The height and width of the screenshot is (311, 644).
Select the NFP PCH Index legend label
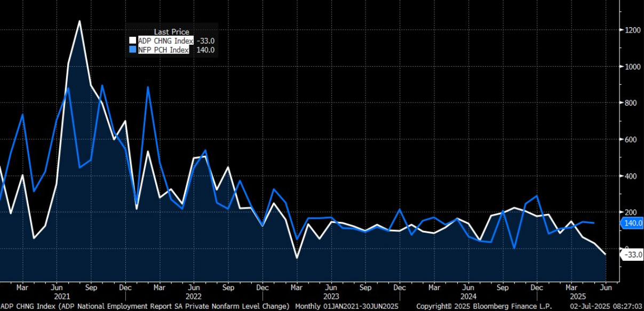click(164, 50)
